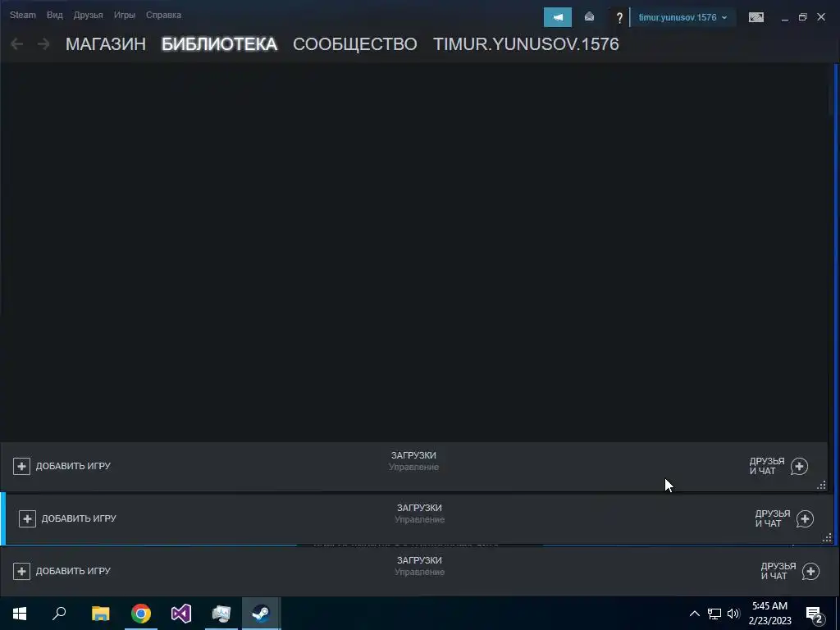Open ДРУЗЬЯ И ЧАТ in the lowest bottom bar
Viewport: 840px width, 630px height.
(x=779, y=571)
